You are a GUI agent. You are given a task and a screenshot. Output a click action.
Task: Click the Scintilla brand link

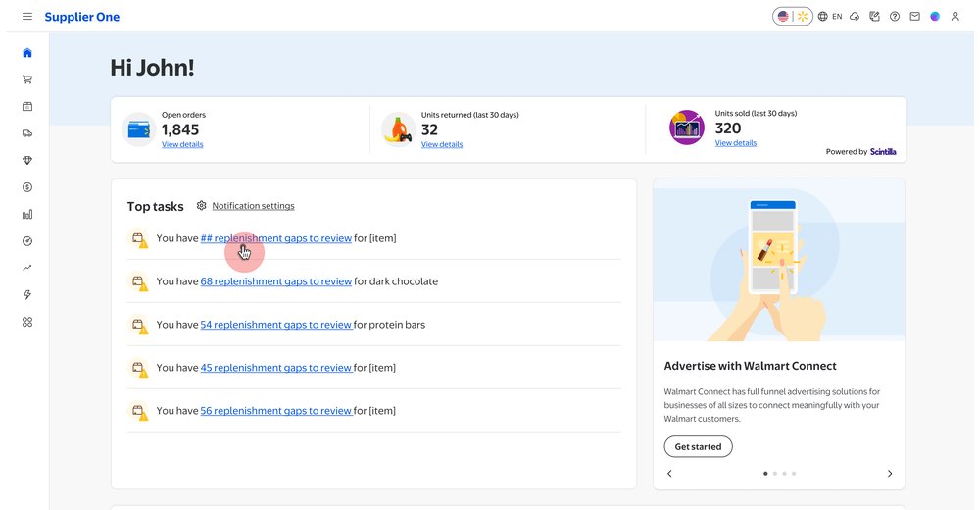coord(883,151)
